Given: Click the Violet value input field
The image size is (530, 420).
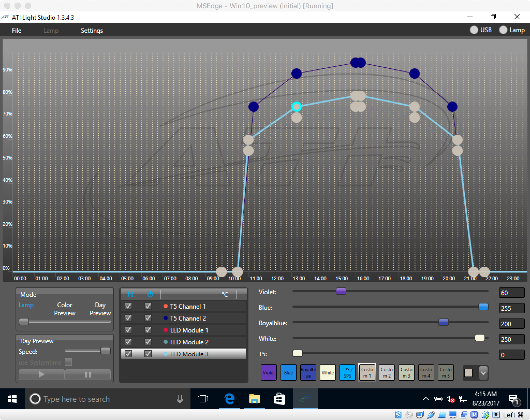Looking at the screenshot, I should pos(511,293).
